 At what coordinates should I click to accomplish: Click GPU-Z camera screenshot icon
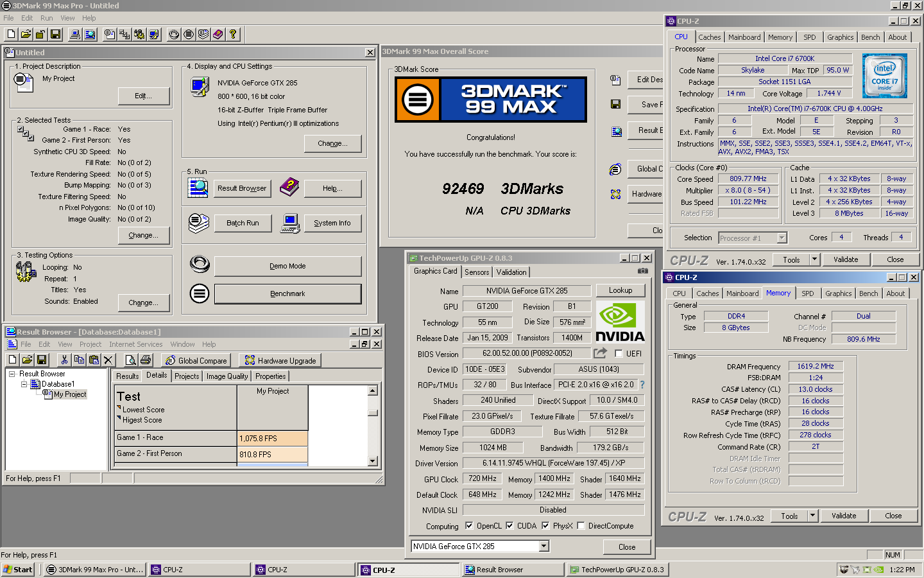click(642, 271)
